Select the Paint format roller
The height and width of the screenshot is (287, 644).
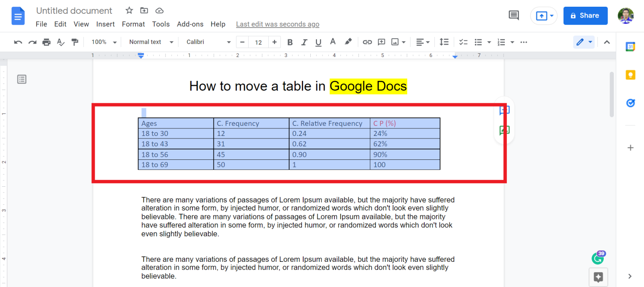tap(75, 42)
